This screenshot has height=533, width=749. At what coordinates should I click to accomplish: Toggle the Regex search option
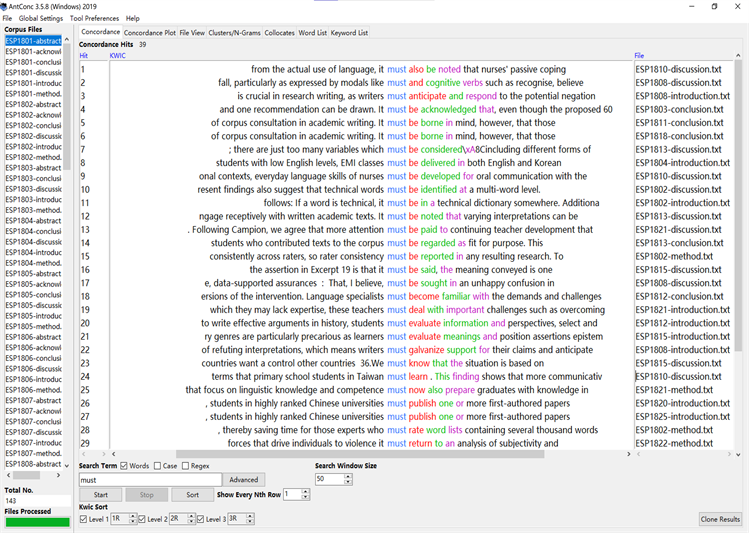pyautogui.click(x=186, y=466)
